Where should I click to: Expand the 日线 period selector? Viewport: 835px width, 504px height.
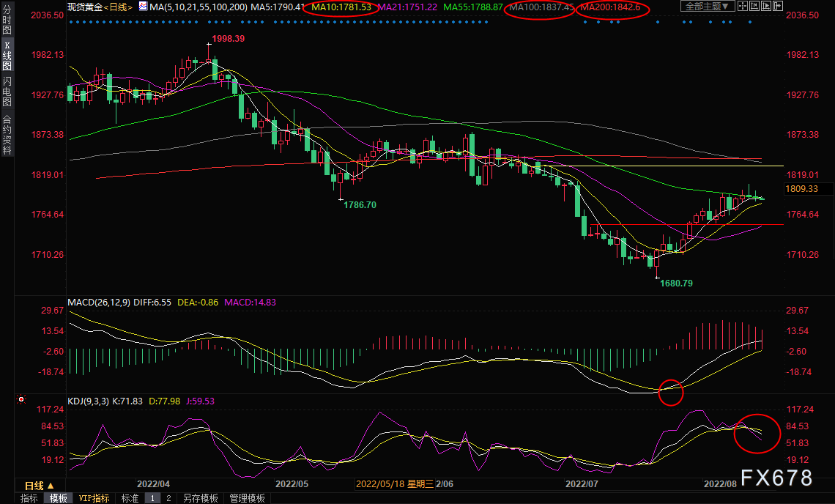40,486
